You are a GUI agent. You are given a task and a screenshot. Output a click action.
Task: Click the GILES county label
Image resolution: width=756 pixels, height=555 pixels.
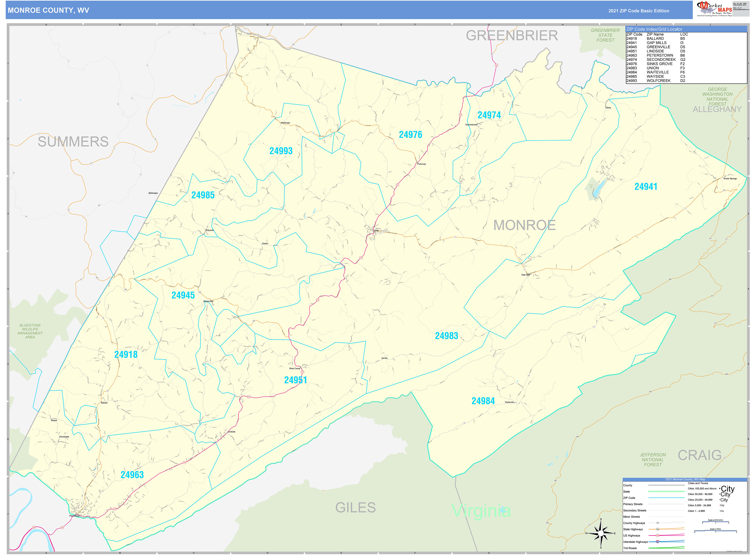pos(355,508)
